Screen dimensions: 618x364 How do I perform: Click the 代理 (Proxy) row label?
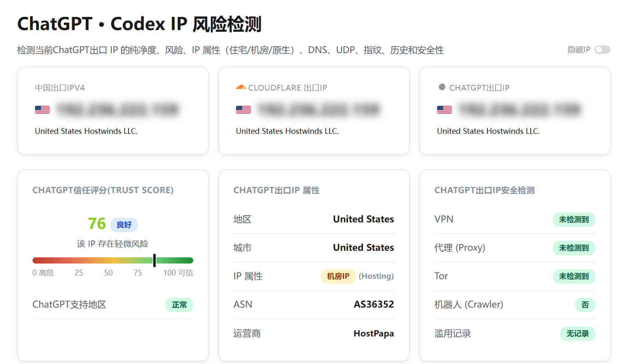pos(460,247)
